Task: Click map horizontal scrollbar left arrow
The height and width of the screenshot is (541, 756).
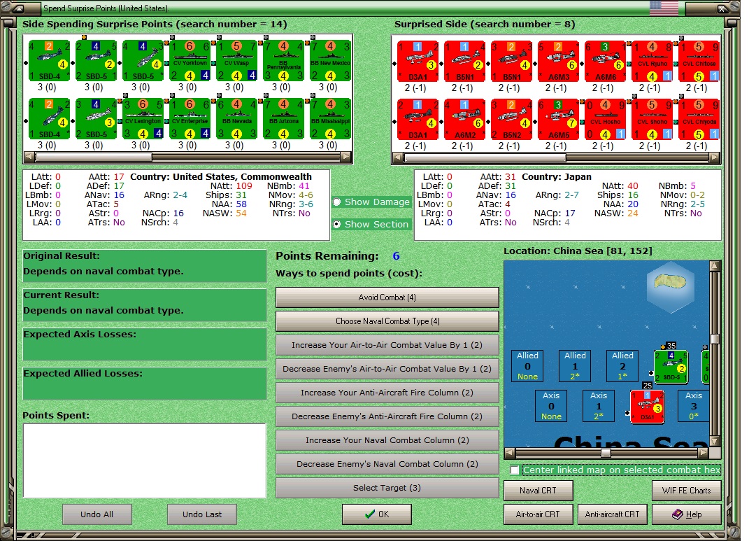Action: [510, 453]
